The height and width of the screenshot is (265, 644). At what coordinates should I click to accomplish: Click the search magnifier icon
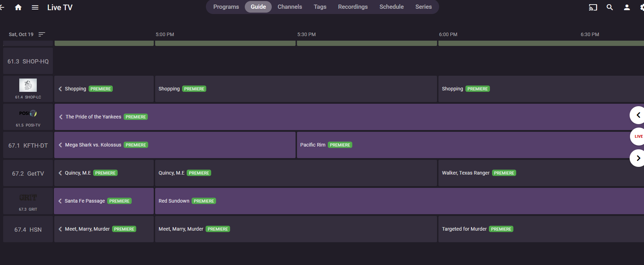point(610,7)
